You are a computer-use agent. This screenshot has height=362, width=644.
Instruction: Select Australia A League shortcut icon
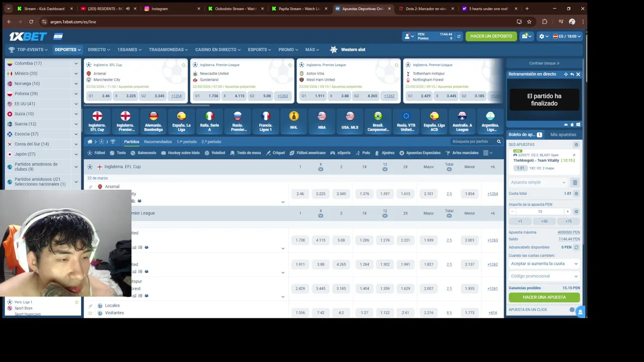point(462,121)
